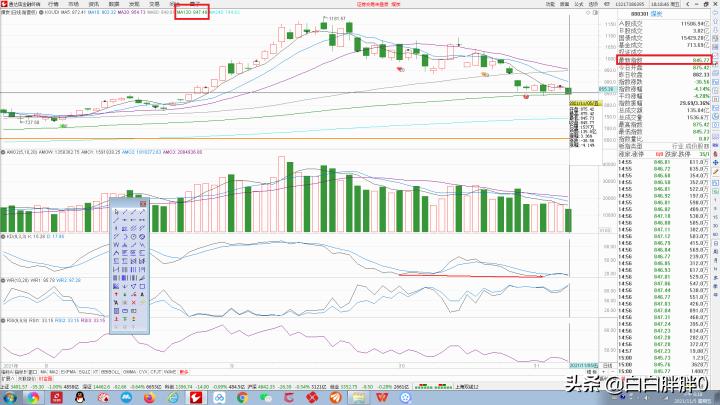Open the 交易 menu
This screenshot has width=720, height=405.
coord(154,4)
